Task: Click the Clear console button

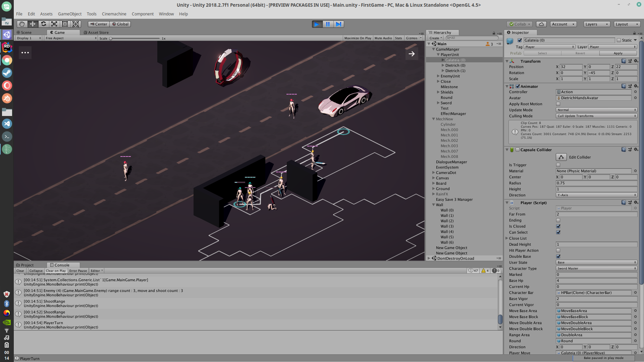Action: pyautogui.click(x=20, y=271)
